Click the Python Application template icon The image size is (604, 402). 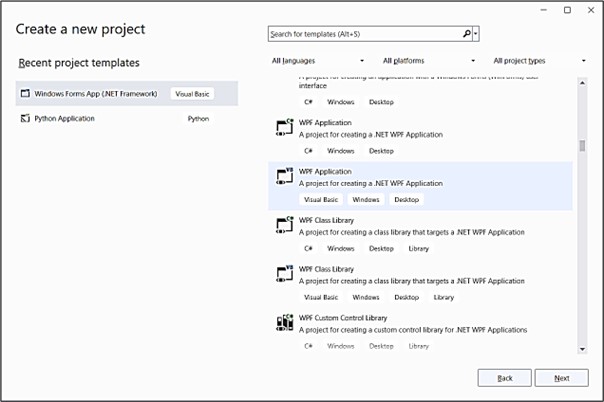click(25, 118)
